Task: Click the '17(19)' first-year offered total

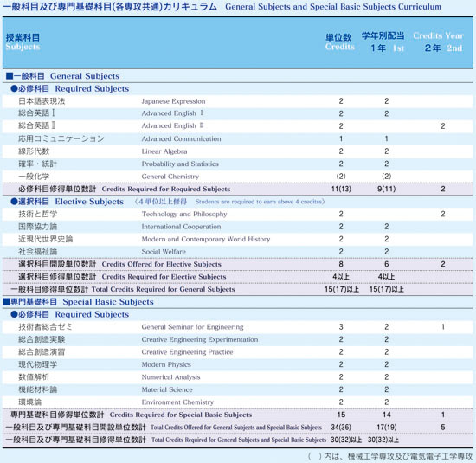Action: (x=387, y=428)
